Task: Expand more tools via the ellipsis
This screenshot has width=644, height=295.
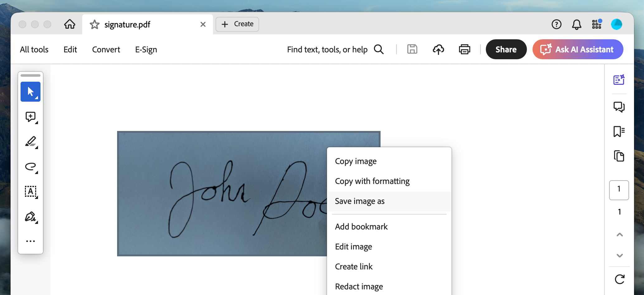Action: (x=30, y=240)
